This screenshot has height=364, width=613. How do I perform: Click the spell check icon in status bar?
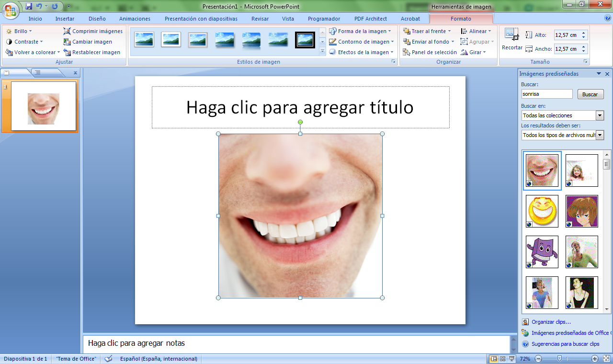[x=109, y=359]
